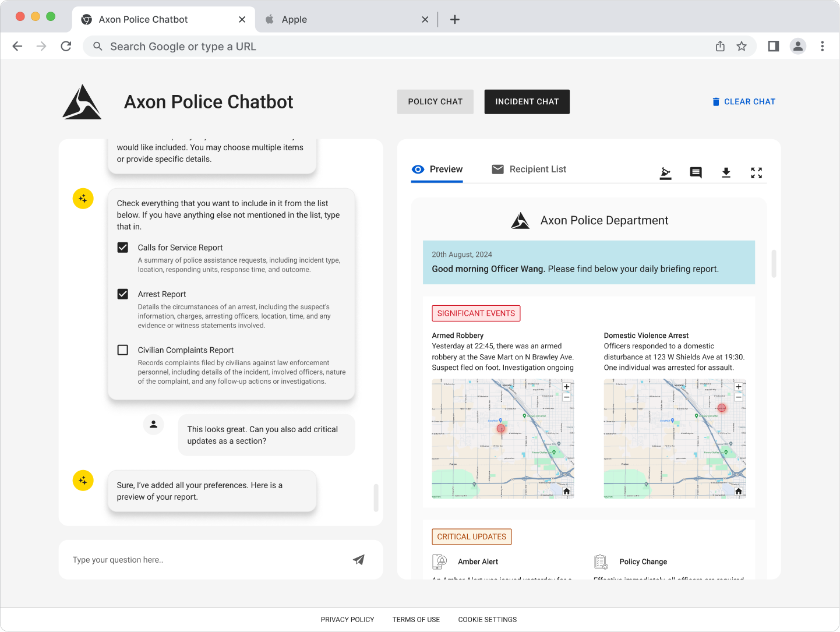
Task: Uncheck Calls for Service Report
Action: (123, 248)
